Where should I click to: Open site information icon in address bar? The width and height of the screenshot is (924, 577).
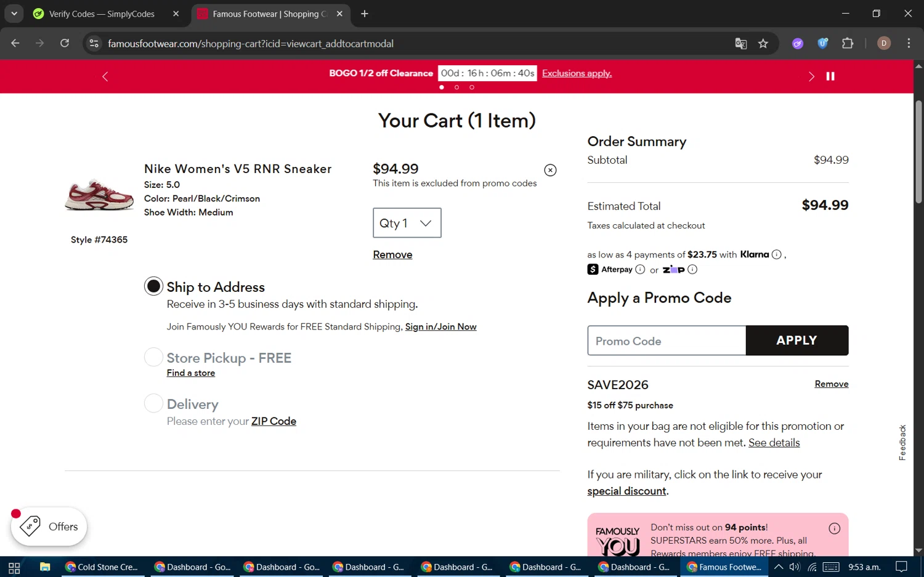pos(94,43)
